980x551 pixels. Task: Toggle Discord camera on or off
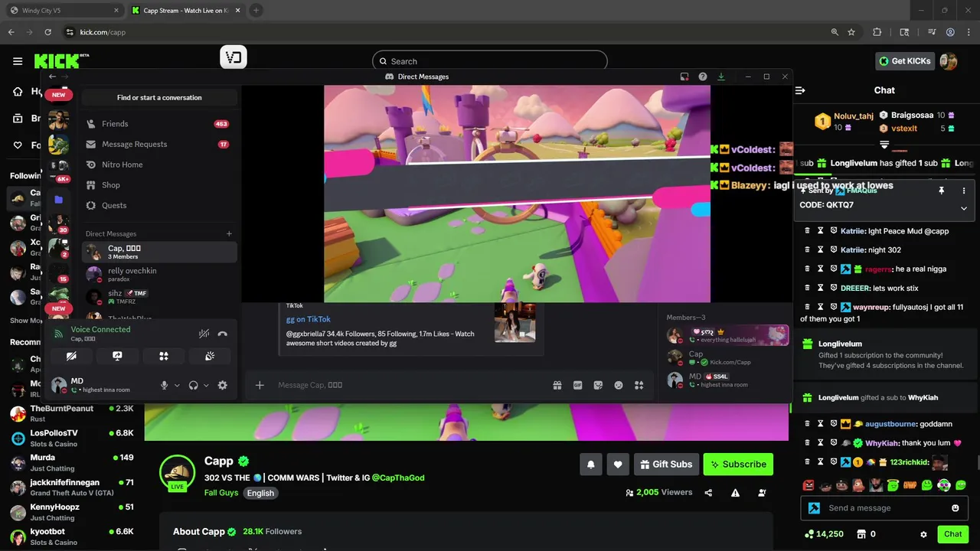point(71,356)
